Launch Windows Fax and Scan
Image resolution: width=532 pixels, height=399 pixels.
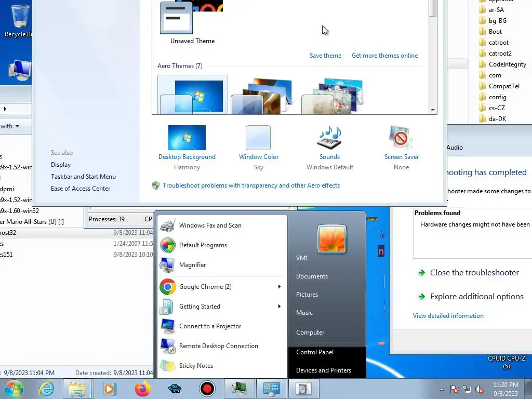222,225
